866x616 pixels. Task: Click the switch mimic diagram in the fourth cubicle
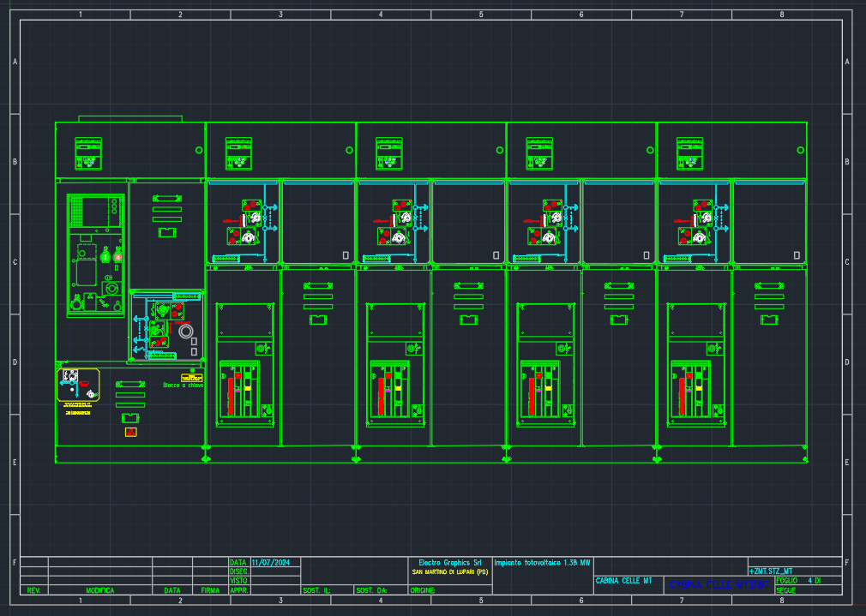tap(701, 223)
